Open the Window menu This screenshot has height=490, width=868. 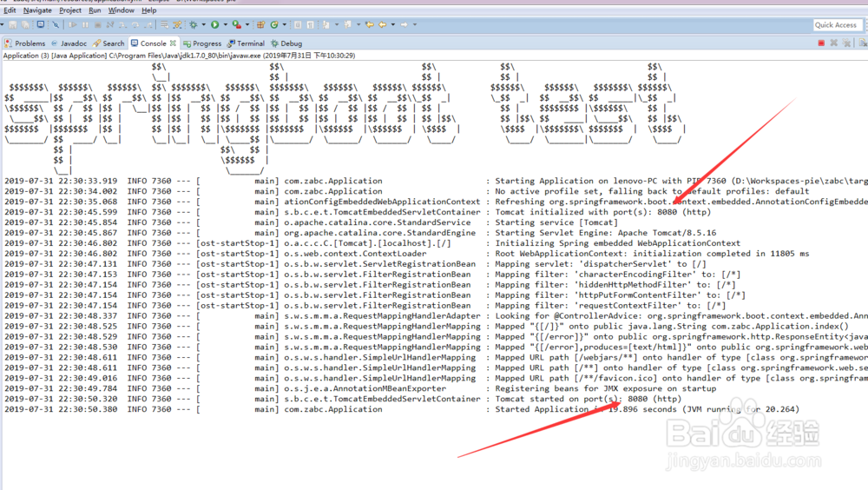(122, 10)
